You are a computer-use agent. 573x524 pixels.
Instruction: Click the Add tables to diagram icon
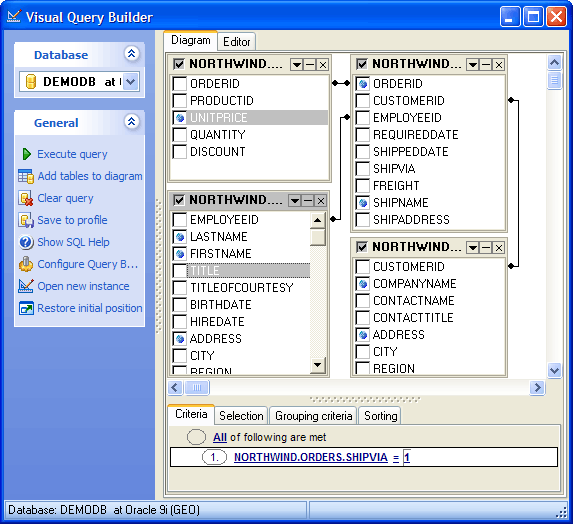coord(26,176)
